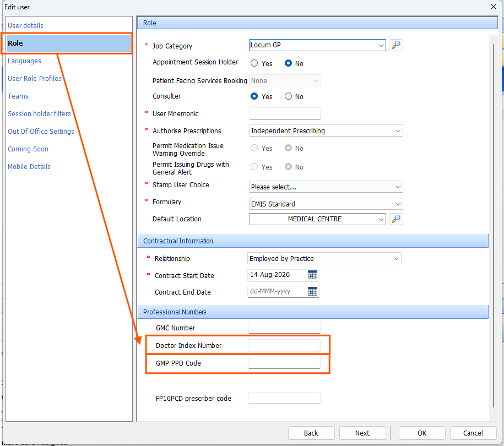This screenshot has height=446, width=504.
Task: Set Appointment Session Holder to Yes
Action: (x=254, y=63)
